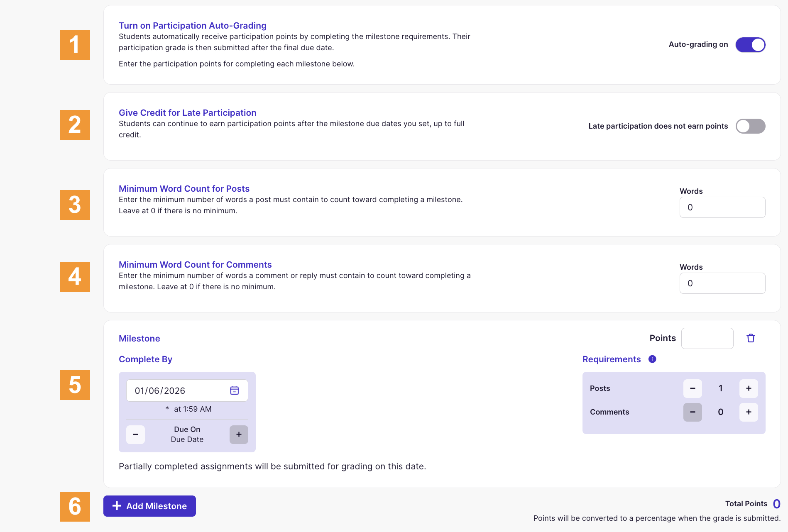Click into the milestone Points field
Screen dimensions: 788x532
tap(707, 338)
